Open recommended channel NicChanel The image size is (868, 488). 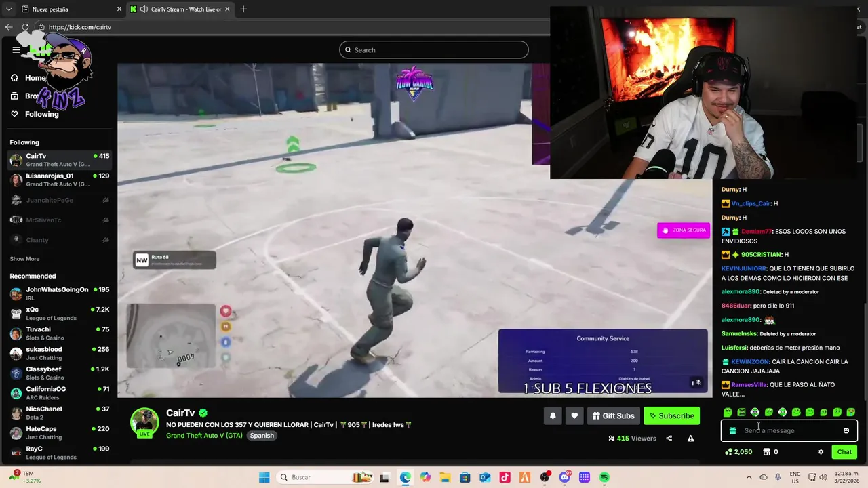click(60, 413)
